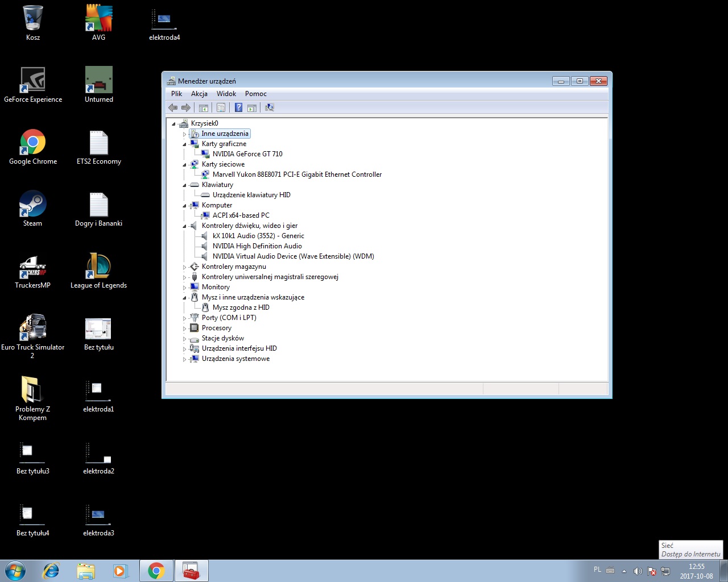Click the volume speaker tray icon
This screenshot has width=728, height=582.
pos(638,571)
